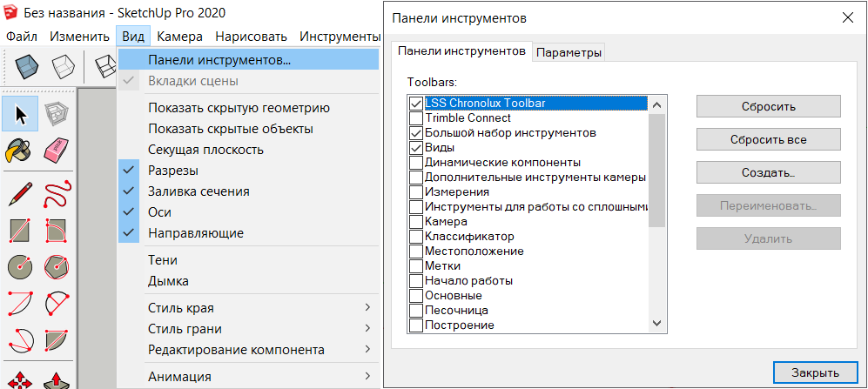This screenshot has height=389, width=868.
Task: Toggle Направляющие menu item
Action: [248, 233]
